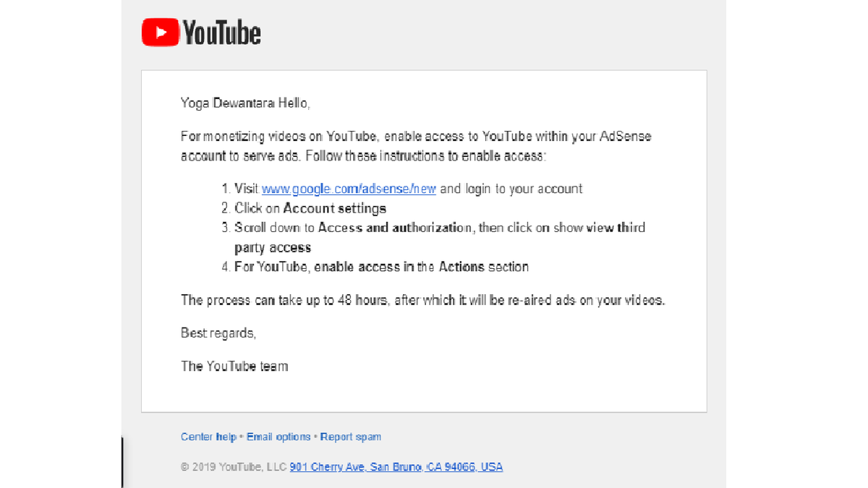Click the '© 2019 YouTube, LLC' copyright text
868x488 pixels.
pyautogui.click(x=234, y=467)
